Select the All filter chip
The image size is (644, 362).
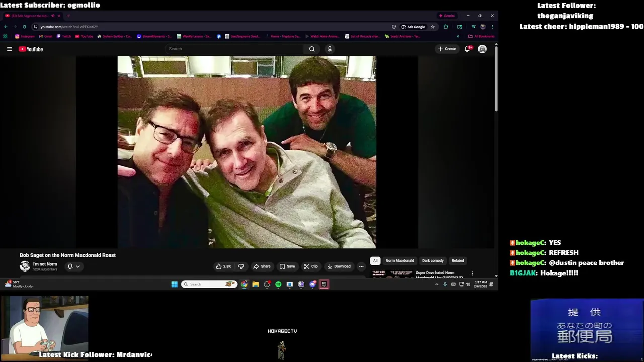click(x=375, y=260)
